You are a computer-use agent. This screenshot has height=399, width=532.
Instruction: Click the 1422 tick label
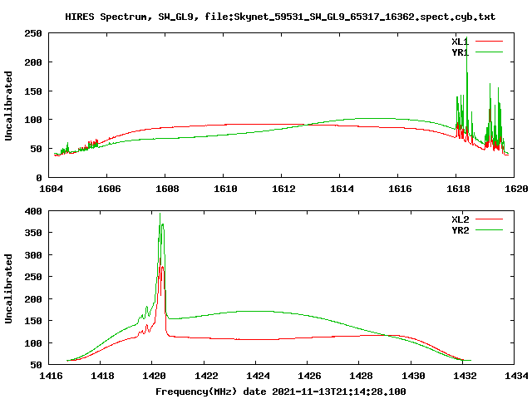coord(206,376)
